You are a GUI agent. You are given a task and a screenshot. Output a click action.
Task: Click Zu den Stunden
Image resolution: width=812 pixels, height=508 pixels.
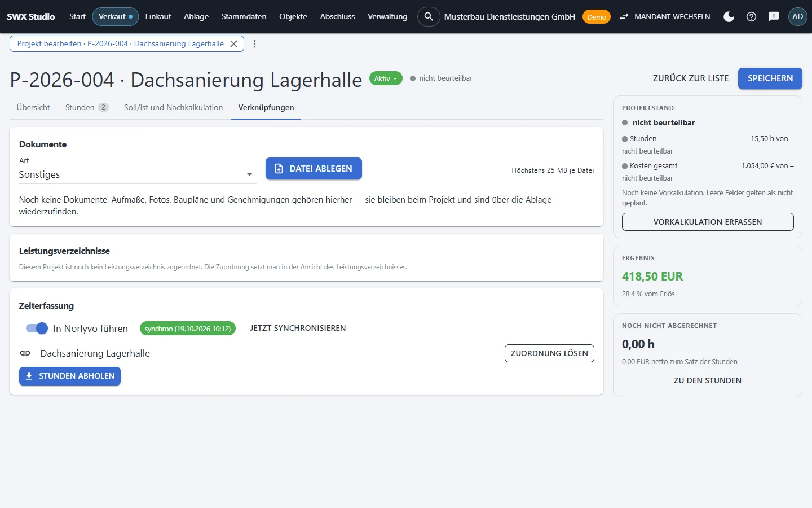(708, 380)
